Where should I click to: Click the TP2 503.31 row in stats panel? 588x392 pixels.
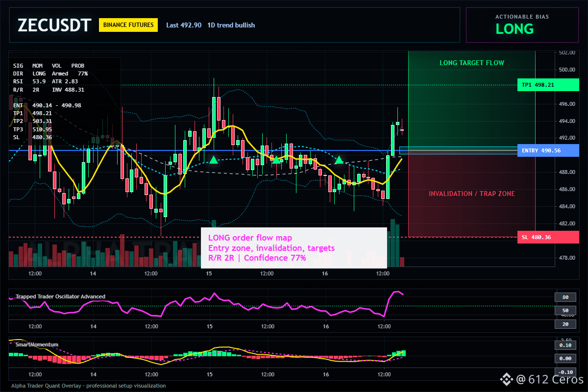point(32,122)
